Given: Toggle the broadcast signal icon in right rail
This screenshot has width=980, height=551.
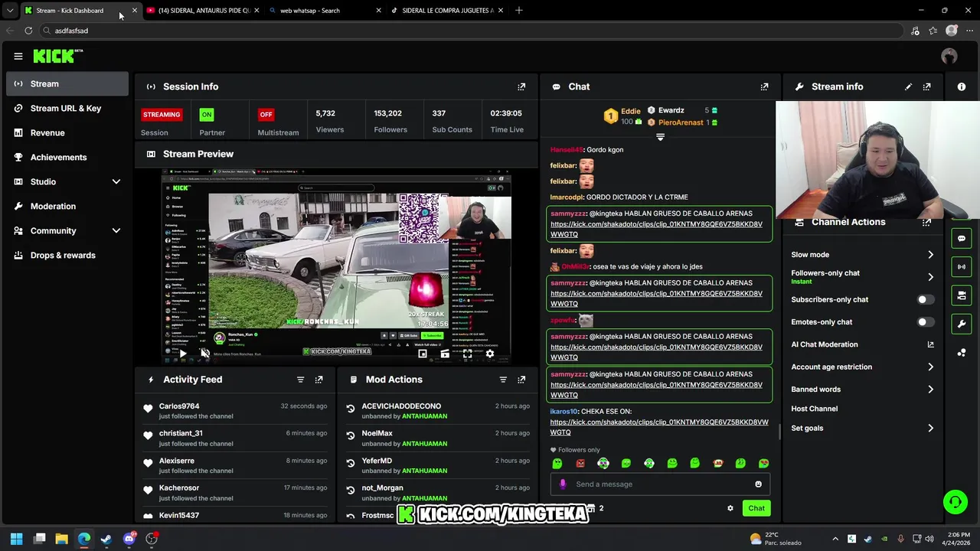Looking at the screenshot, I should click(962, 266).
